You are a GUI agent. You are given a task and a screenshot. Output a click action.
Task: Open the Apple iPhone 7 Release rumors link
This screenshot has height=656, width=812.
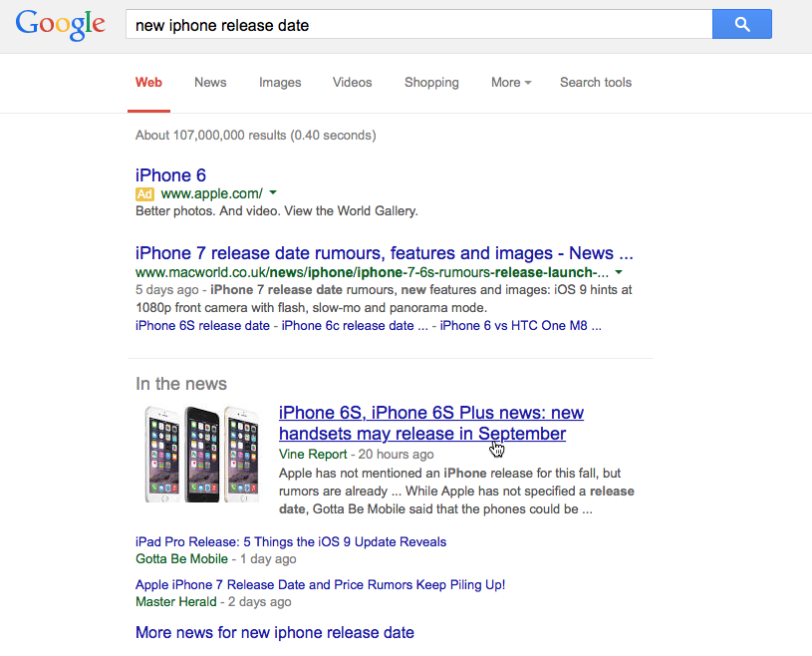pyautogui.click(x=319, y=584)
